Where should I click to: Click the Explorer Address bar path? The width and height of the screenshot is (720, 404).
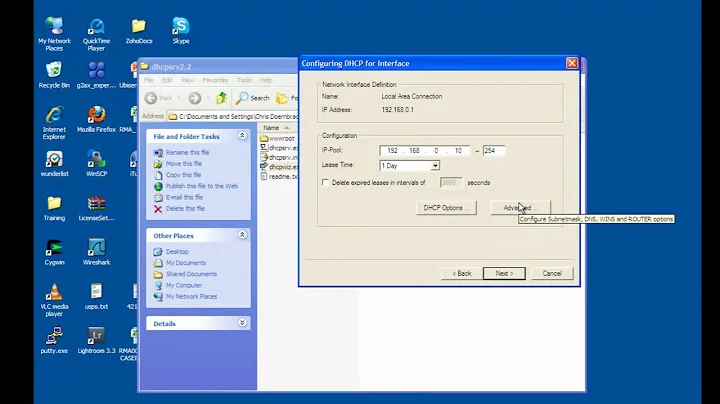tap(233, 117)
